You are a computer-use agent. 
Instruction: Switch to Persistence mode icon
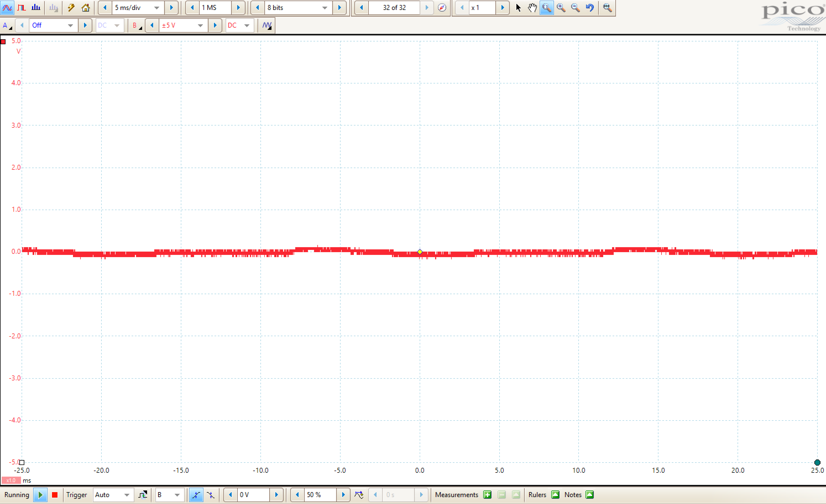pos(22,7)
